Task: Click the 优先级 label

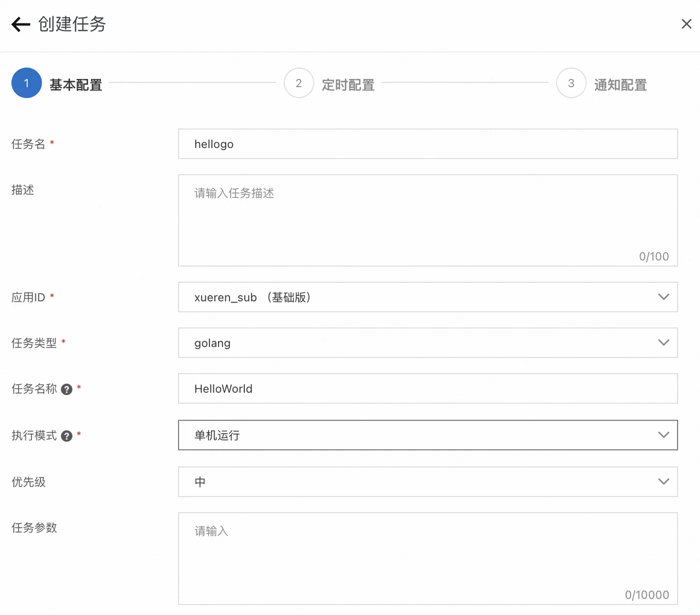Action: tap(28, 482)
